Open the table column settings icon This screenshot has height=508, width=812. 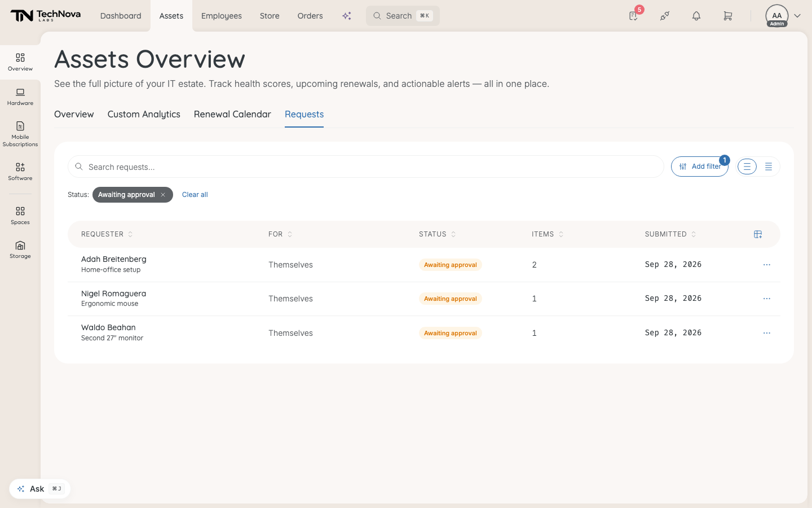coord(758,234)
